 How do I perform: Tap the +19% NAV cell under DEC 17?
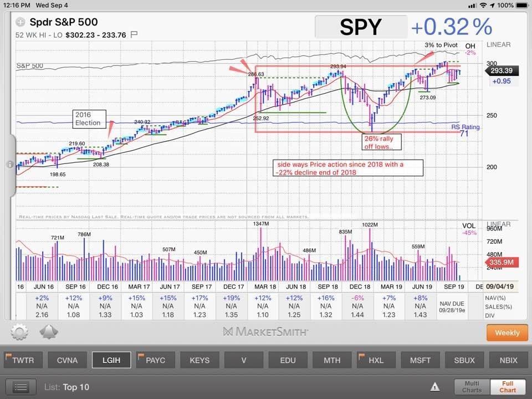(231, 298)
